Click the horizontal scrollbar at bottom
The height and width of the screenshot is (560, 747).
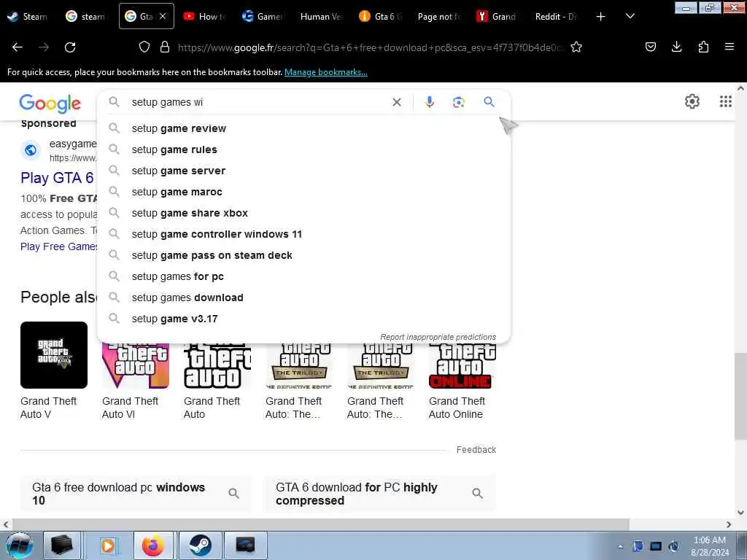(320, 524)
